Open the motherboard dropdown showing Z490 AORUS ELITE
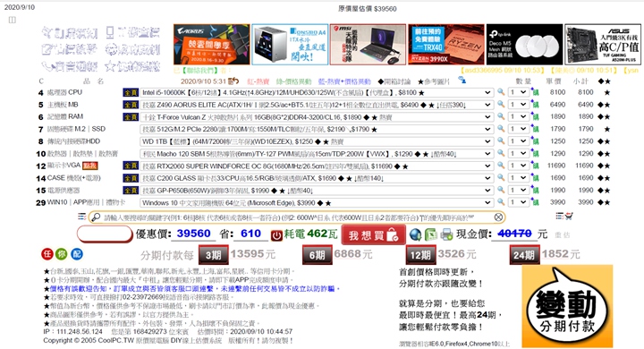The image size is (644, 349). coord(317,105)
